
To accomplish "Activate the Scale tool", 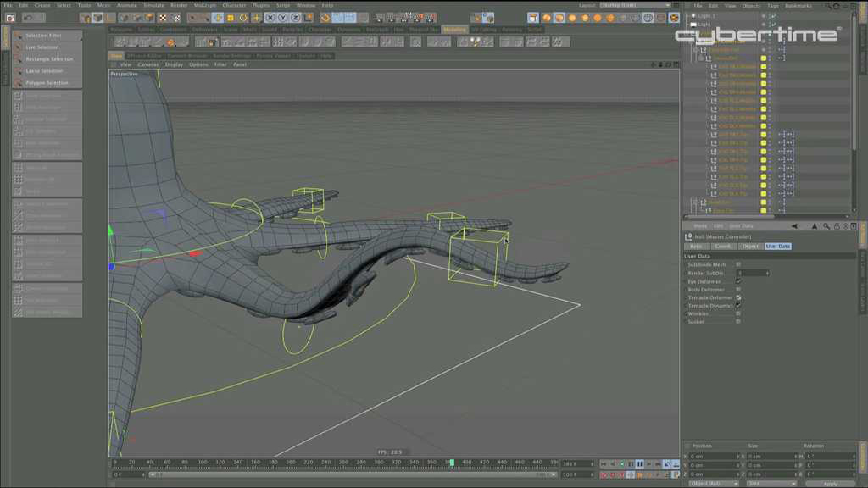I will point(231,18).
